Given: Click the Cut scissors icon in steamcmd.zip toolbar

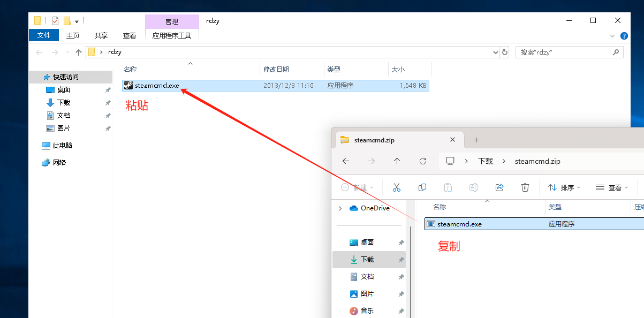Looking at the screenshot, I should pyautogui.click(x=397, y=187).
